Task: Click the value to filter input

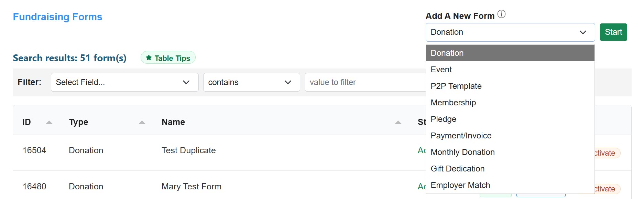Action: click(x=364, y=82)
